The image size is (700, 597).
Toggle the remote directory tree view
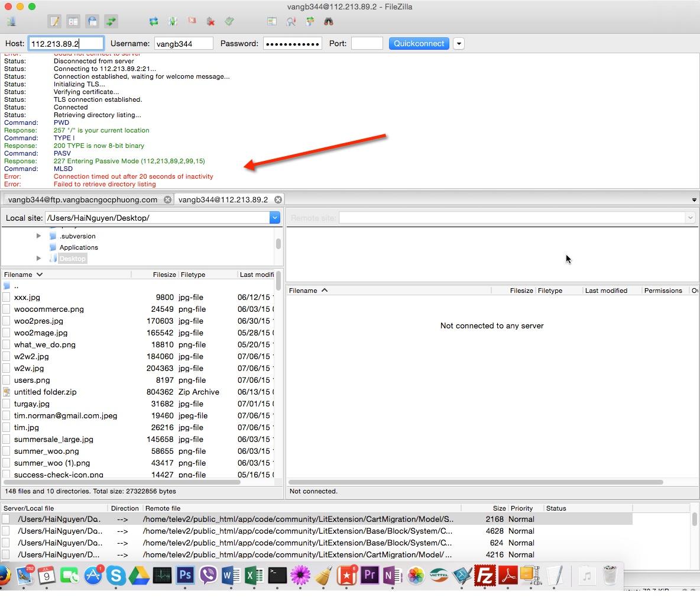click(92, 21)
